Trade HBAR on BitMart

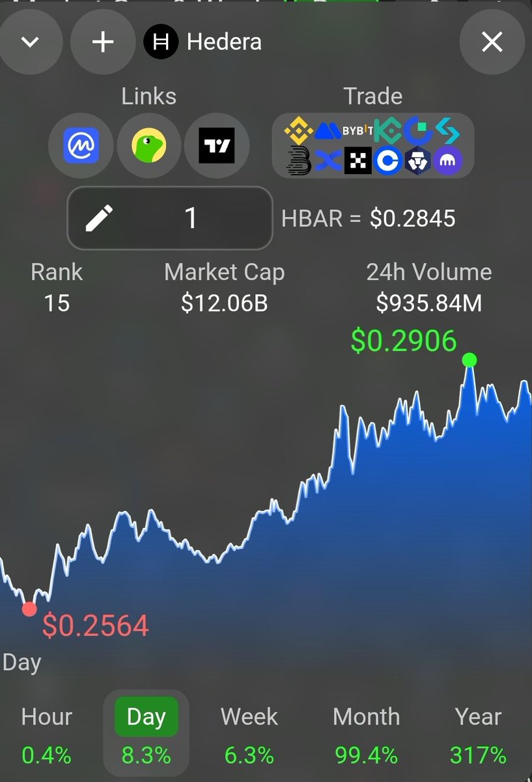(x=299, y=160)
